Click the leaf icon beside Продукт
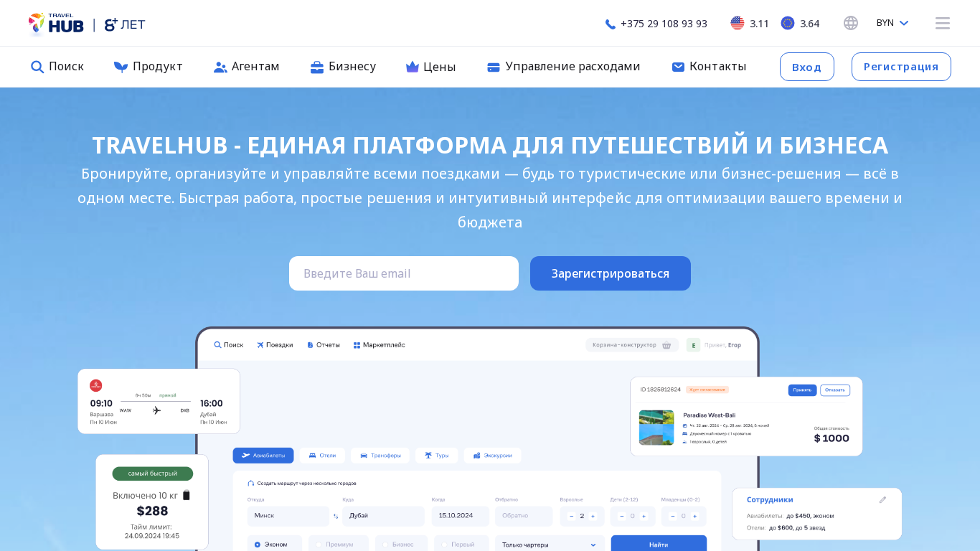Viewport: 980px width, 551px height. point(121,67)
